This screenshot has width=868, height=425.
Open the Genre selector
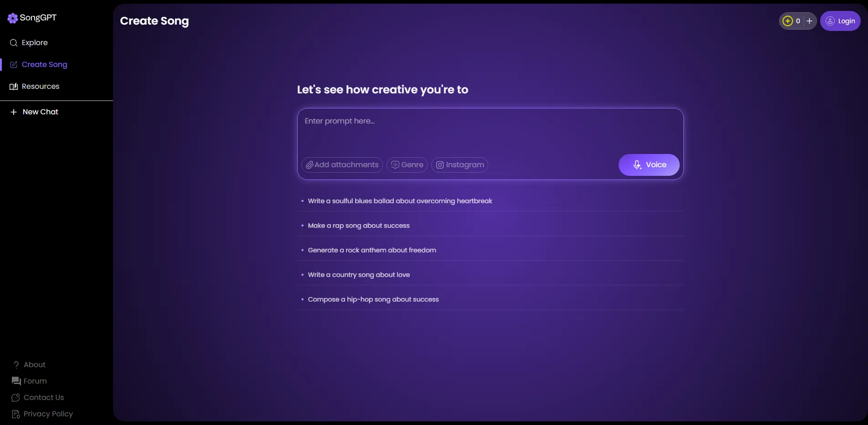click(406, 165)
